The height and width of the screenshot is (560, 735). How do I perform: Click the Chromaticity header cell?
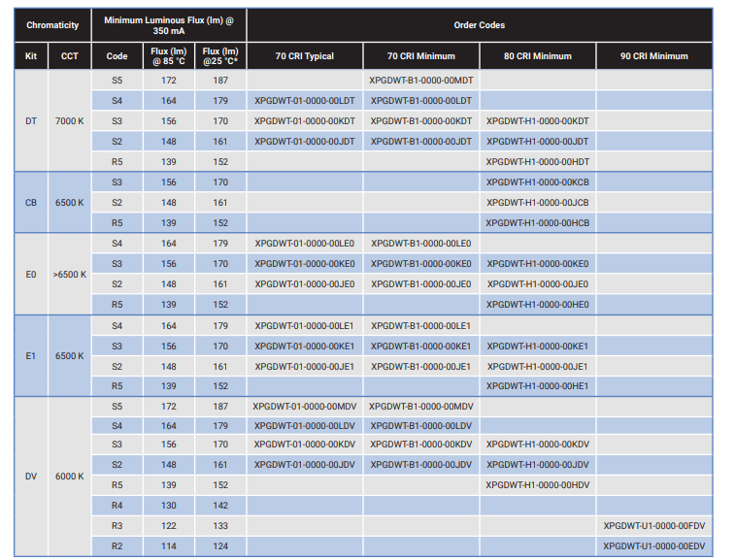pos(52,25)
